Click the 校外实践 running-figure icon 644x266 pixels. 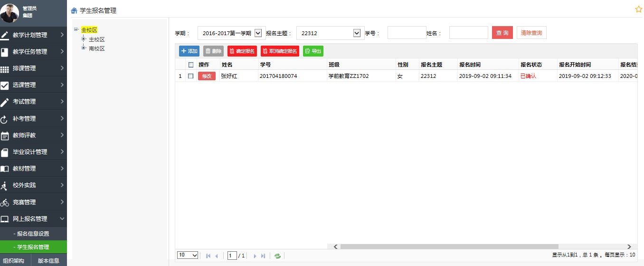pyautogui.click(x=5, y=186)
